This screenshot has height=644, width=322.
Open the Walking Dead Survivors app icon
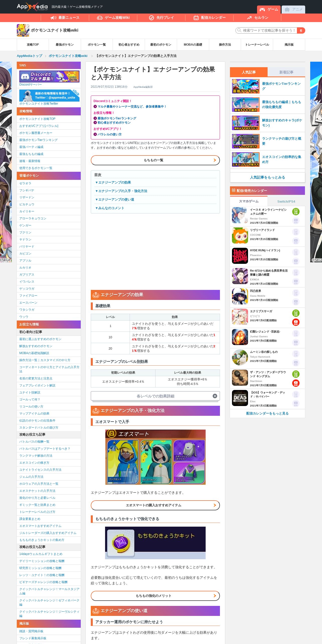[x=240, y=398]
